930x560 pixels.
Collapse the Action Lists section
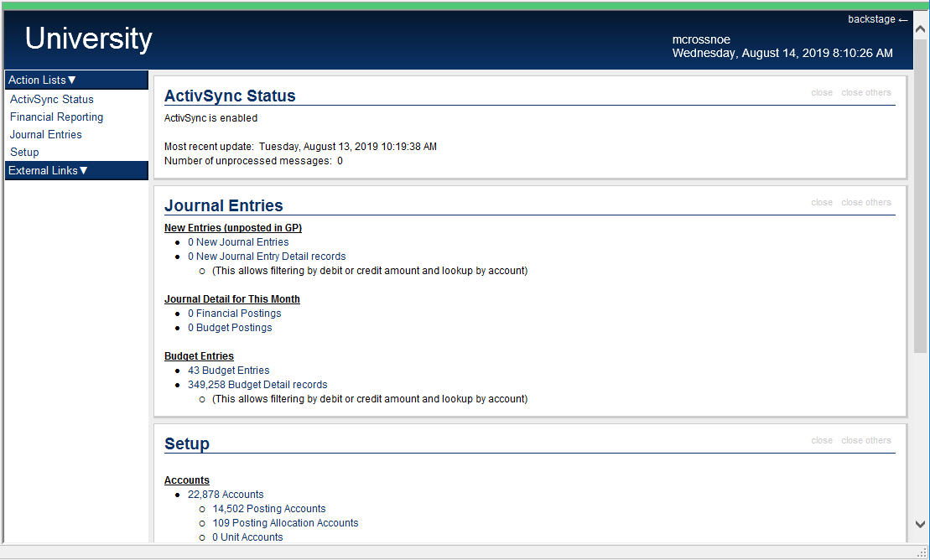pos(43,80)
